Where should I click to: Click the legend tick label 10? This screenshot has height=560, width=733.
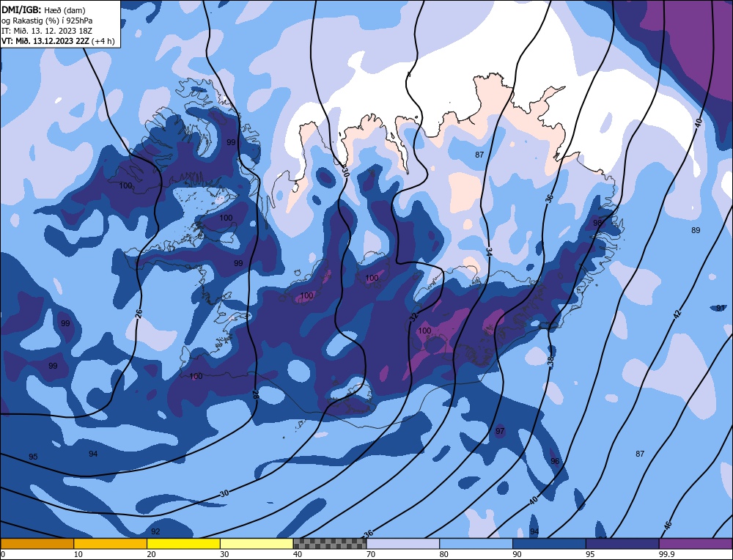78,554
